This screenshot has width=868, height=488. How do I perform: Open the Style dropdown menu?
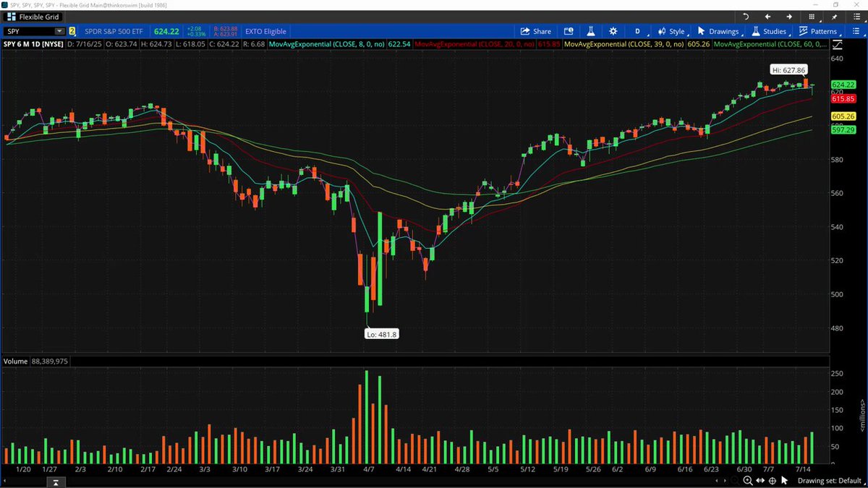(671, 31)
